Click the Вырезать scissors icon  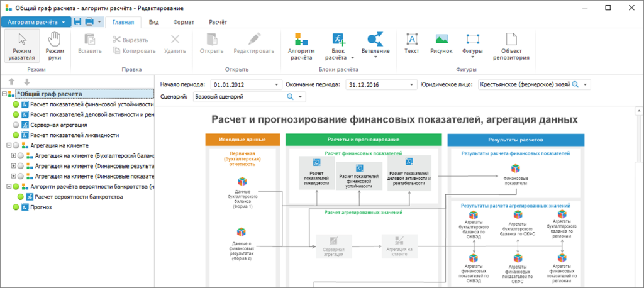pos(116,40)
